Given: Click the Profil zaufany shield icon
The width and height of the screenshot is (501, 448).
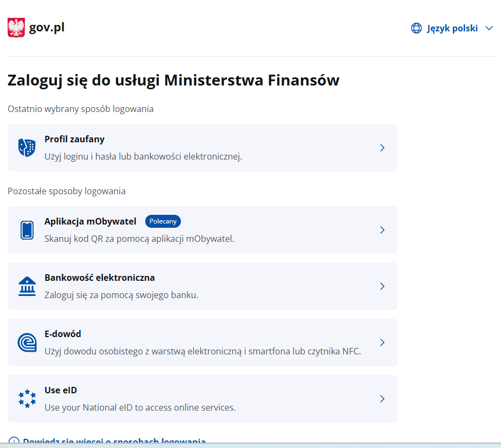Looking at the screenshot, I should (x=27, y=148).
